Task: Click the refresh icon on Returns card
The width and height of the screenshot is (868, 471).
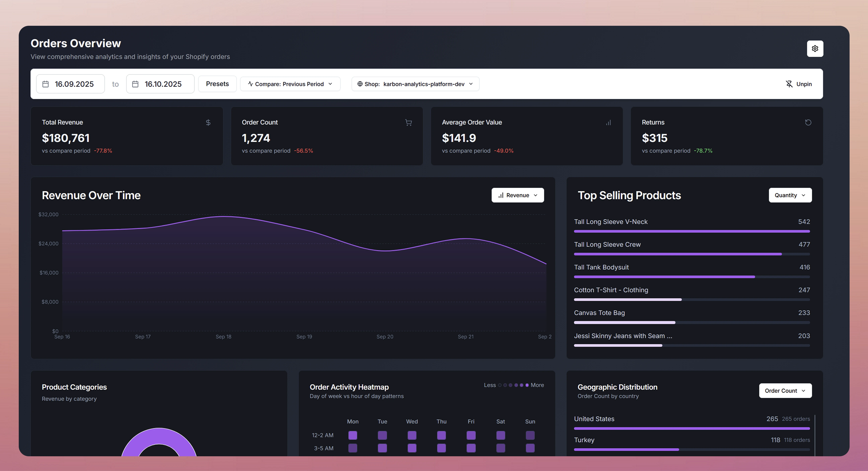Action: click(x=808, y=123)
